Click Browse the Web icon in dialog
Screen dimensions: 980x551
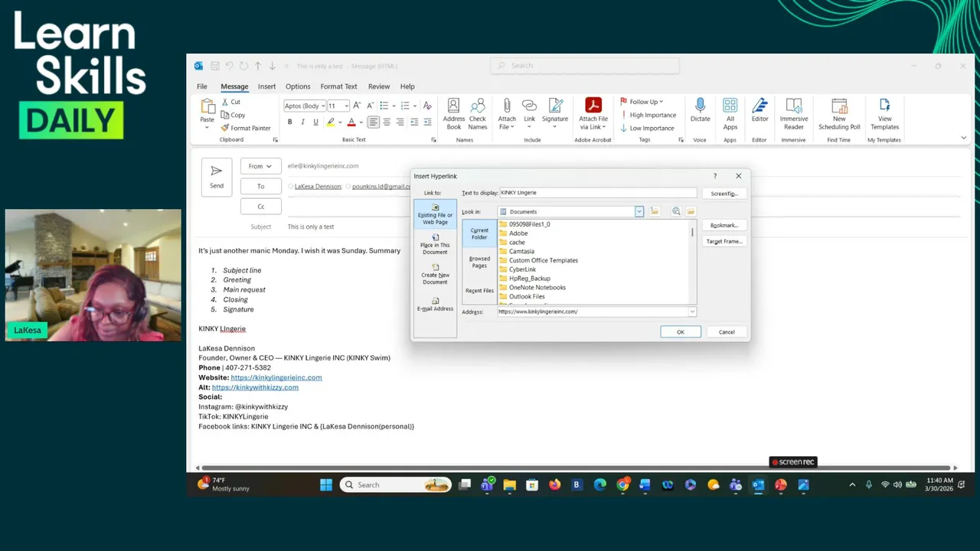point(676,211)
